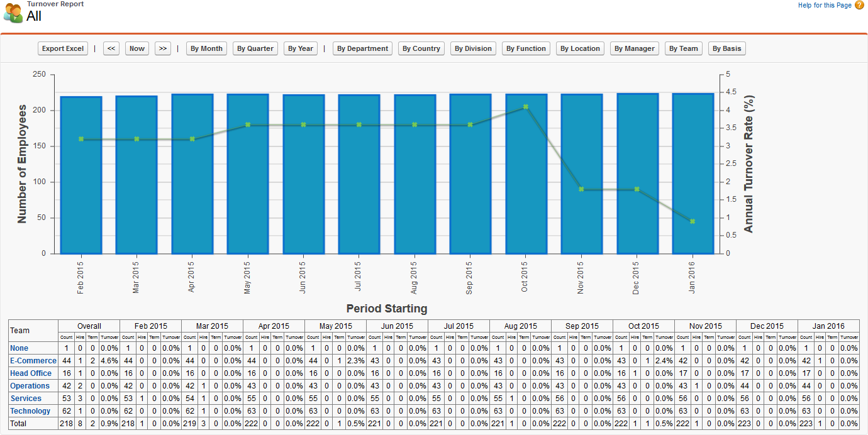Open the E-Commerce team link

33,361
